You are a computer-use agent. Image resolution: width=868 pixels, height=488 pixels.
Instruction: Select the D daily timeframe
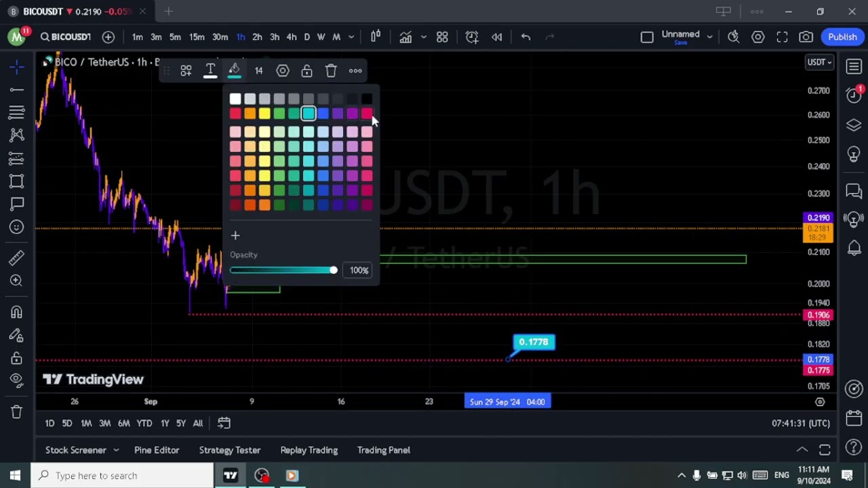coord(307,37)
